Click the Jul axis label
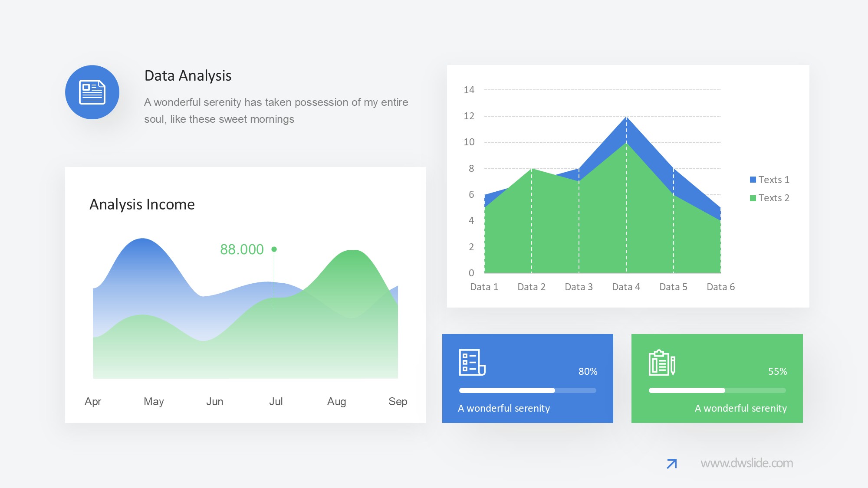Viewport: 868px width, 488px height. click(276, 401)
